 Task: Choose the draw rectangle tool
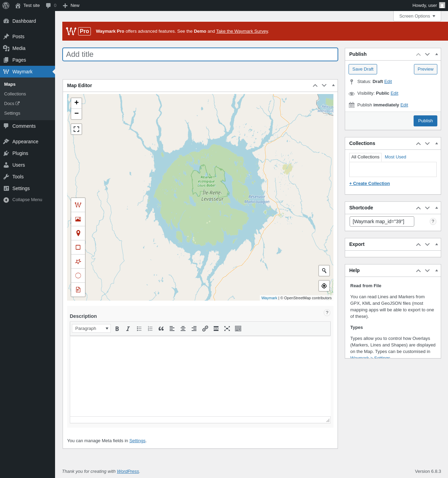[x=78, y=247]
